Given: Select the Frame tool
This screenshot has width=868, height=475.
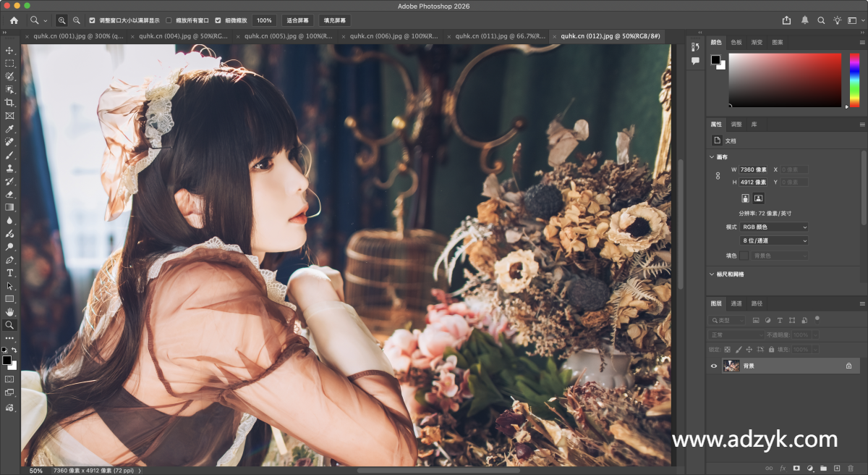Looking at the screenshot, I should pos(10,116).
